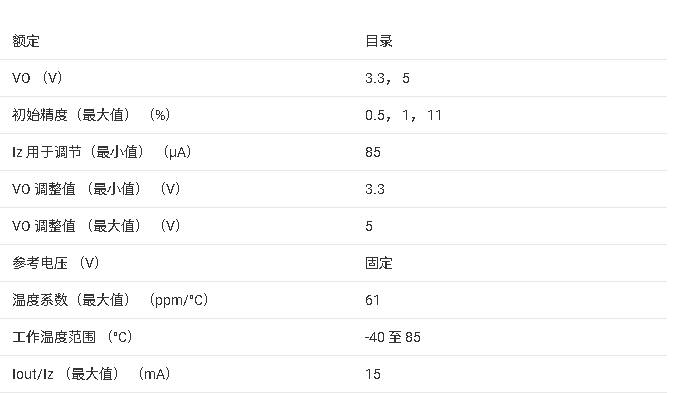Click the 参考电压 (V) label
Viewport: 677px width, 393px height.
56,263
